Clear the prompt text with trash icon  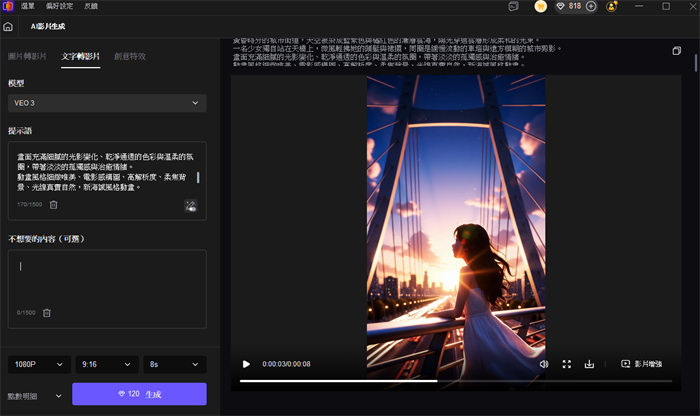coord(54,205)
